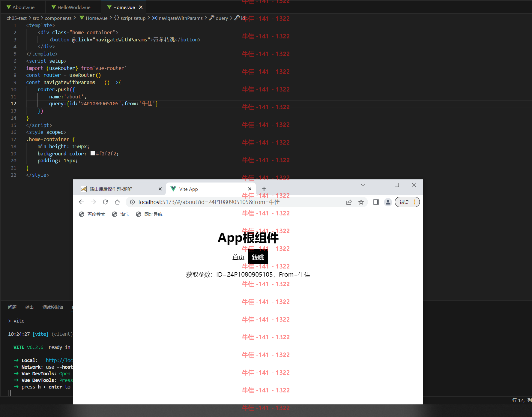Click the site info icon in address bar
The image size is (532, 417).
click(132, 202)
